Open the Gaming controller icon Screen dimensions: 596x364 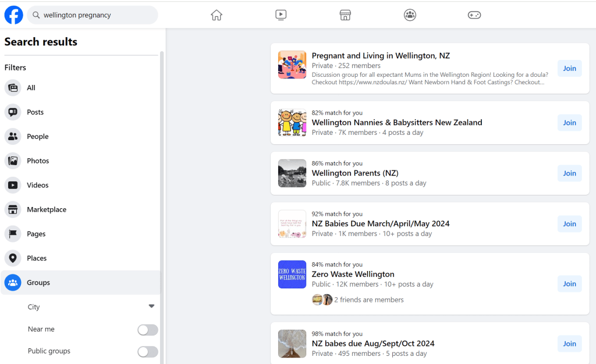(474, 15)
